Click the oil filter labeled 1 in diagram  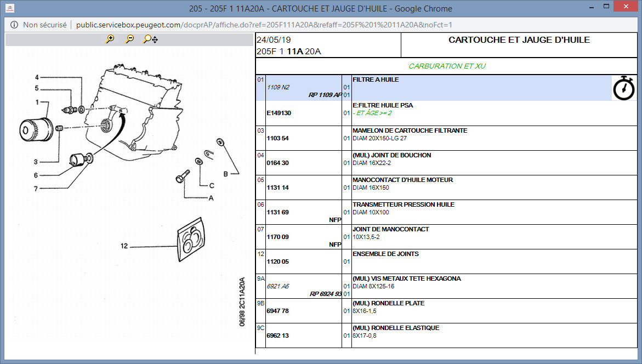(33, 128)
